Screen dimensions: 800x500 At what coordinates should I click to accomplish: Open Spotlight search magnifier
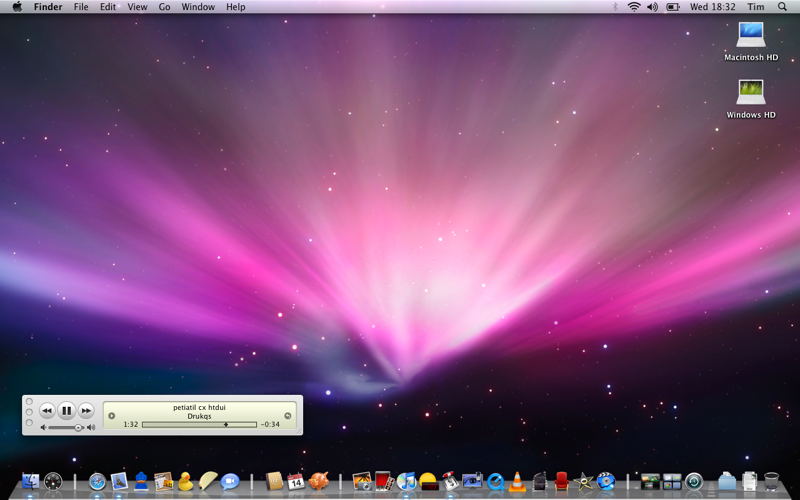tap(782, 7)
